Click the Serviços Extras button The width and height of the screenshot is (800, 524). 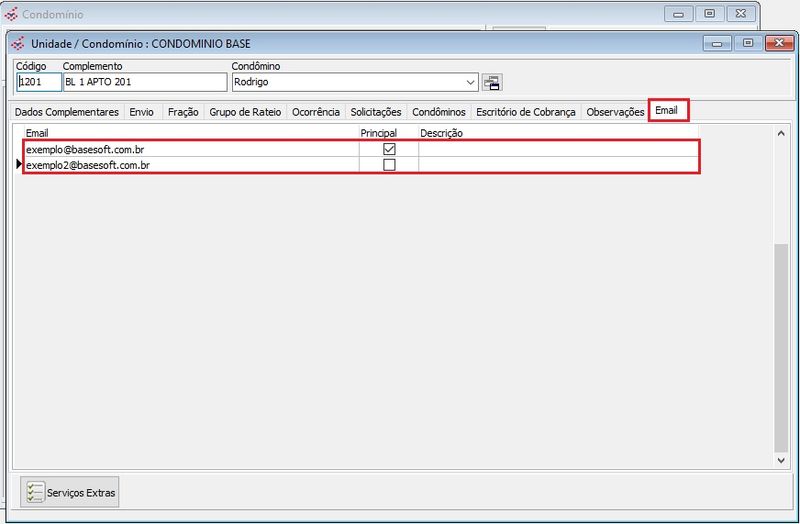coord(70,492)
